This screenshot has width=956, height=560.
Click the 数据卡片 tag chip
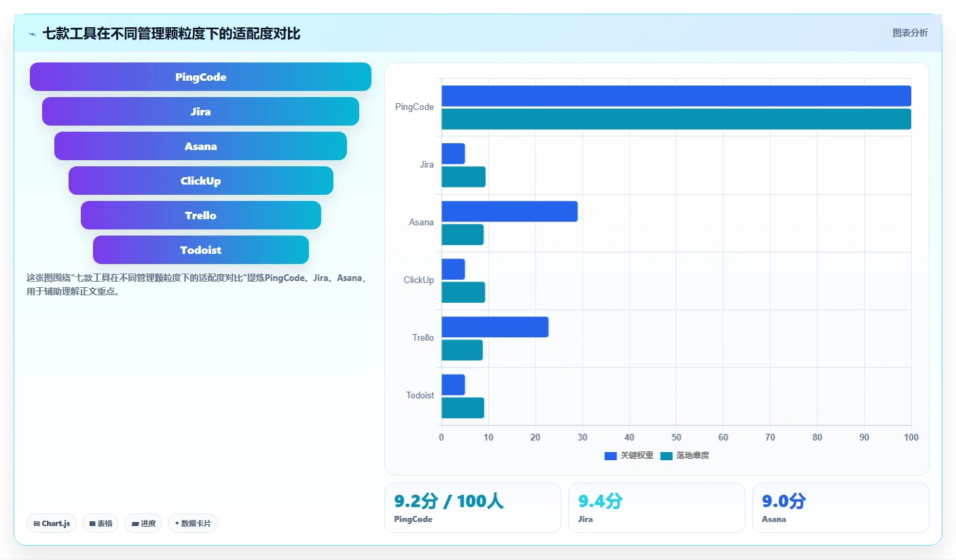point(193,523)
